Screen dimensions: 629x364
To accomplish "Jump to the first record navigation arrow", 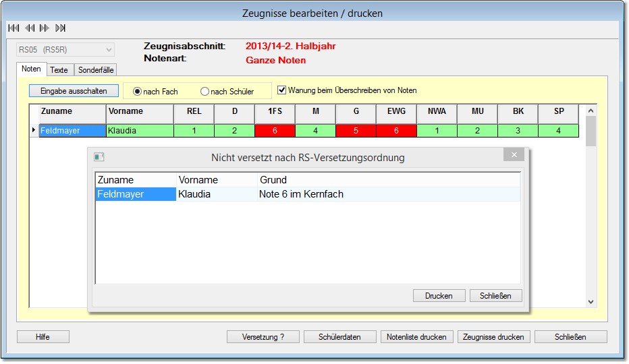I will 13,28.
